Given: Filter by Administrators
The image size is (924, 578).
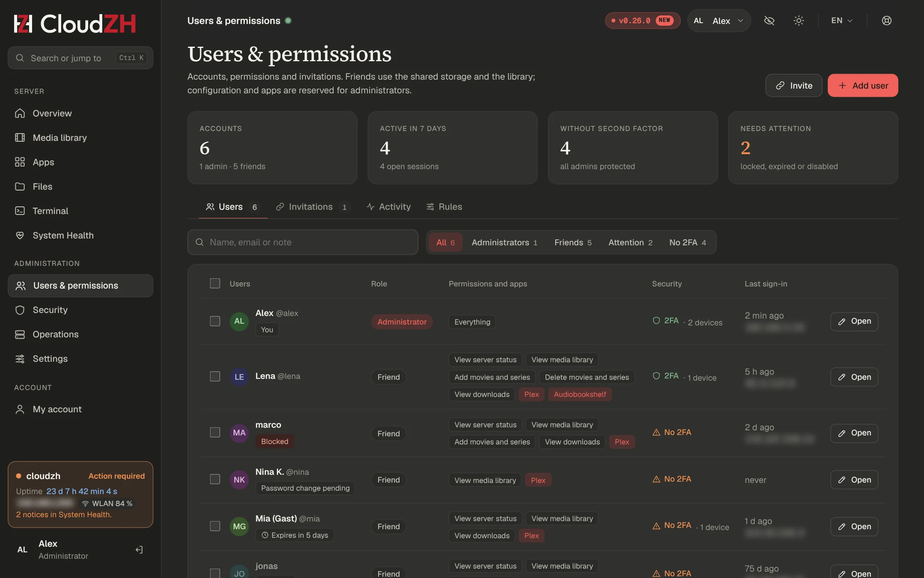Looking at the screenshot, I should pyautogui.click(x=504, y=242).
